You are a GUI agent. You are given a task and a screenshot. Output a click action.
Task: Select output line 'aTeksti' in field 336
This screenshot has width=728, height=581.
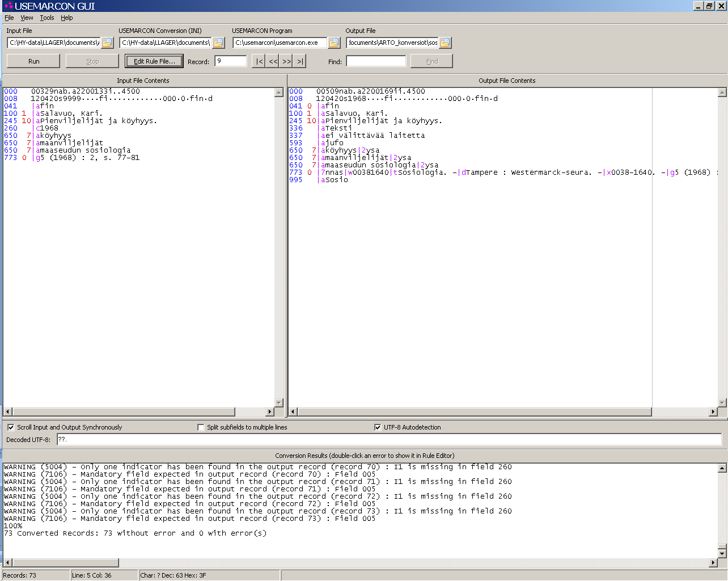pyautogui.click(x=336, y=128)
